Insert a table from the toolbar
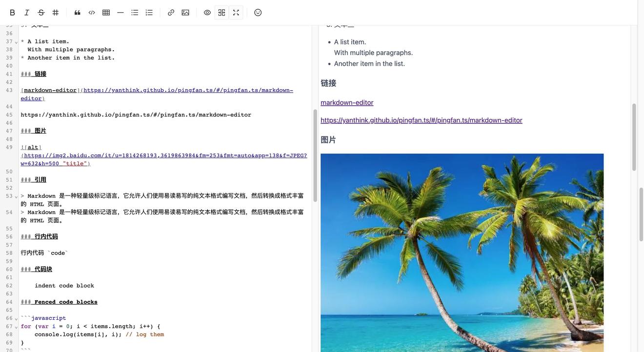 click(x=106, y=13)
